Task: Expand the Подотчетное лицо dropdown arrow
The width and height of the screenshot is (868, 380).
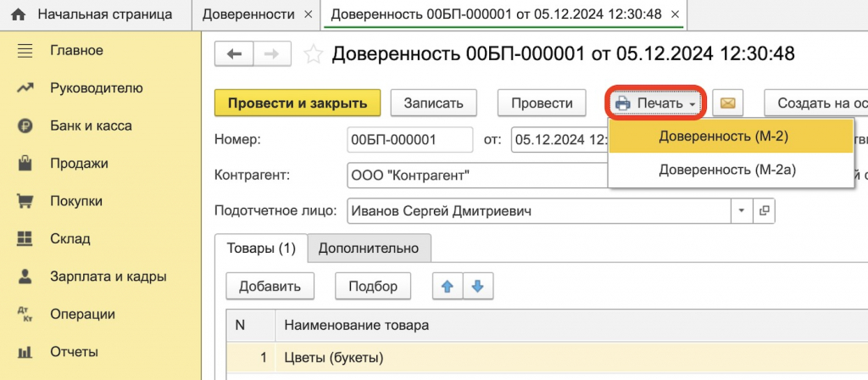Action: pos(742,211)
